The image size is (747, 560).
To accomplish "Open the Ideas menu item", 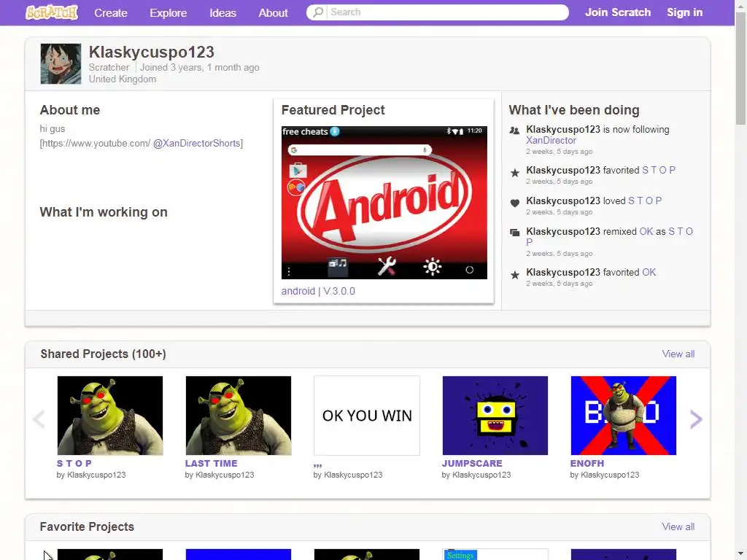I will tap(223, 13).
